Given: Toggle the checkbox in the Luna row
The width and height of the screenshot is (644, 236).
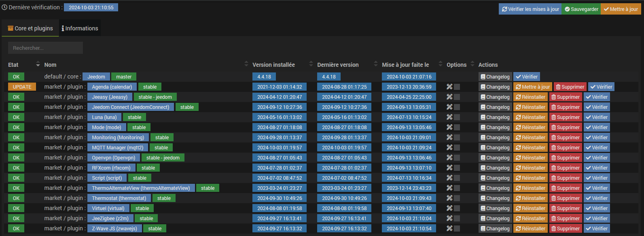Looking at the screenshot, I should tap(457, 117).
